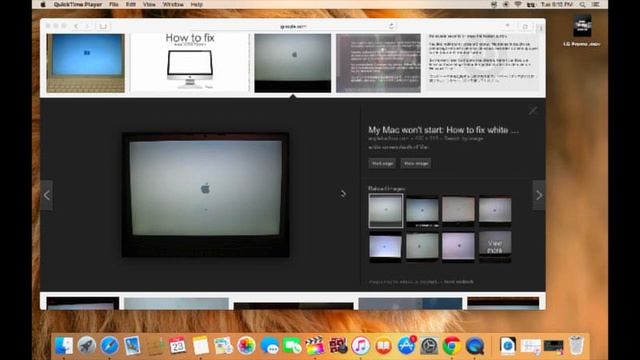Open the Apple menu

pos(42,4)
